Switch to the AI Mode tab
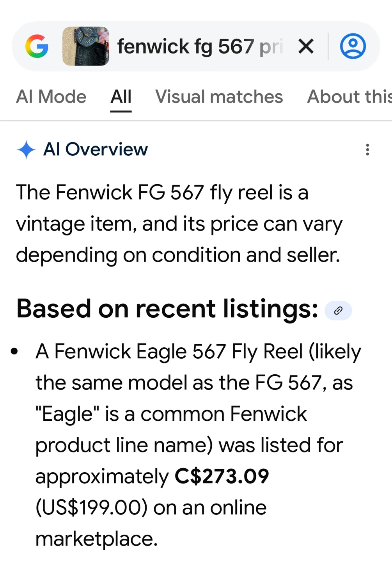Viewport: 392px width, 562px height. coord(51,97)
